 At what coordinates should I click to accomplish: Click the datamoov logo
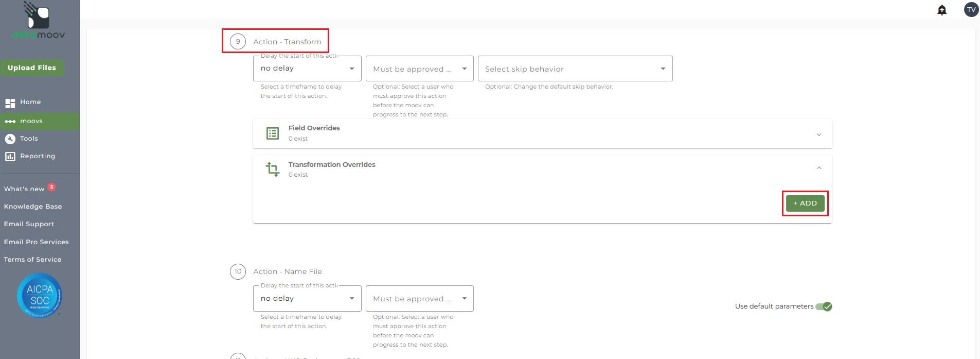pos(39,22)
